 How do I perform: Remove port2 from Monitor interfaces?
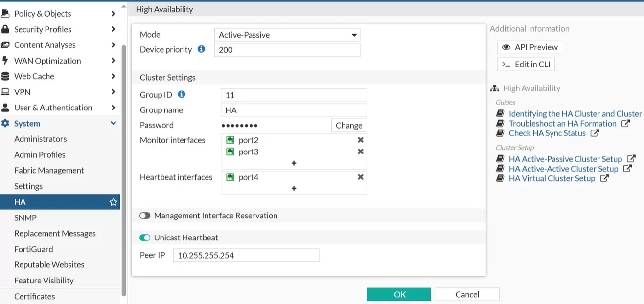coord(361,140)
